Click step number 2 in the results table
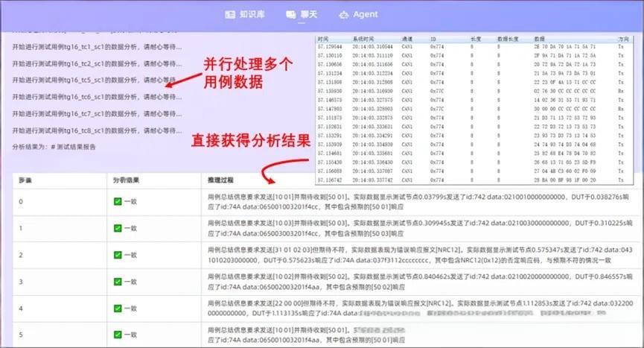 click(x=21, y=255)
